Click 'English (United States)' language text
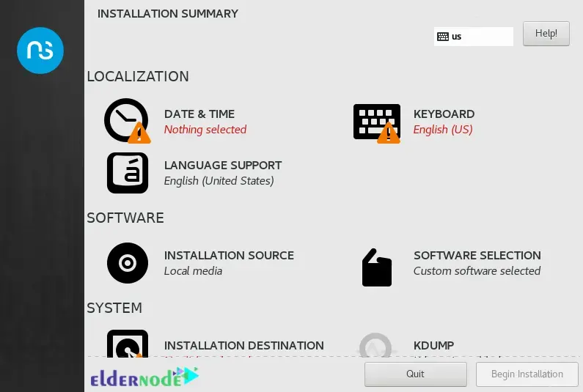Screen dimensions: 583x392 pyautogui.click(x=219, y=180)
